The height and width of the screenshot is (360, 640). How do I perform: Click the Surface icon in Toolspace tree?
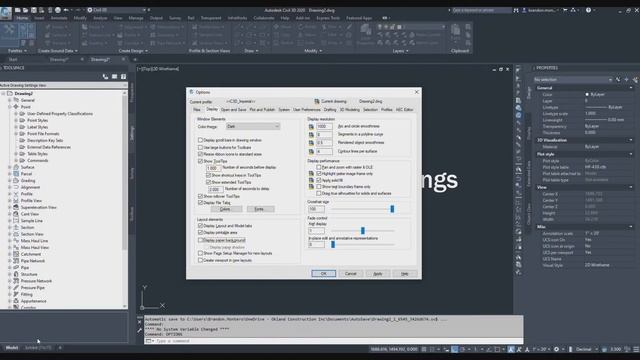click(x=16, y=167)
